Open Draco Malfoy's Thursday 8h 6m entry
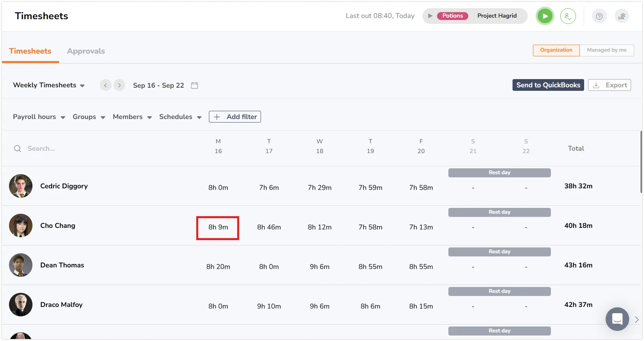This screenshot has width=644, height=341. [x=370, y=306]
